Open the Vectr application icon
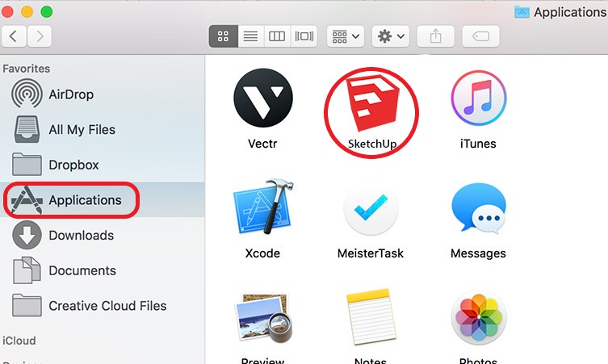The width and height of the screenshot is (608, 364). [263, 98]
